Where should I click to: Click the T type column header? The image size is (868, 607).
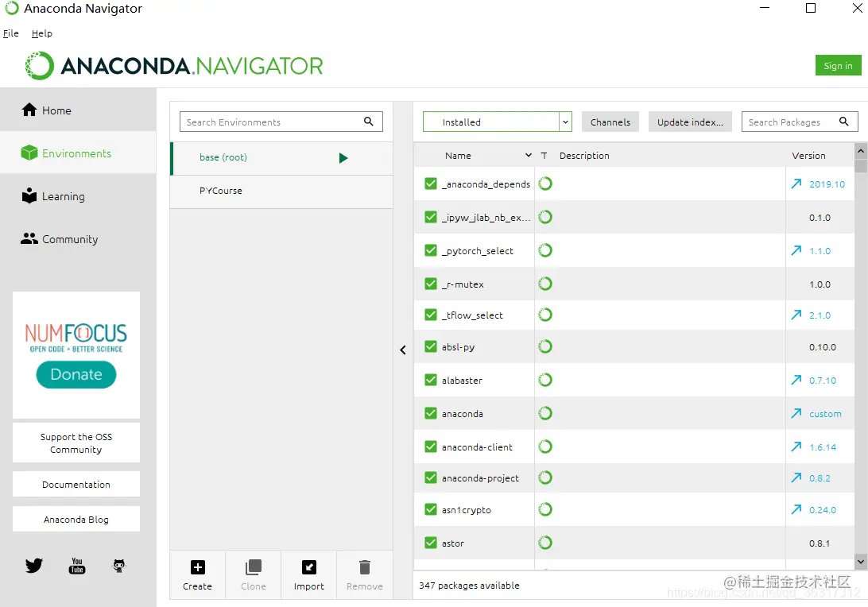(544, 156)
